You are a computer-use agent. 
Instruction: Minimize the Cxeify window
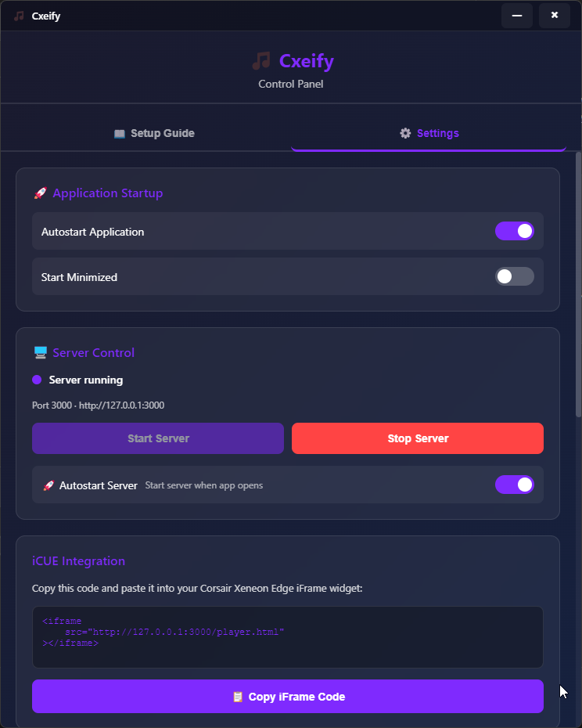click(516, 16)
